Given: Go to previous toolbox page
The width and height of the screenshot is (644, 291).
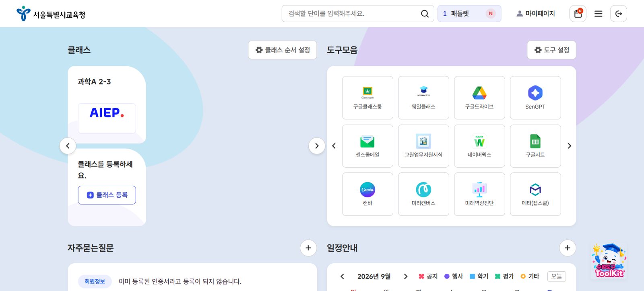Looking at the screenshot, I should 334,146.
